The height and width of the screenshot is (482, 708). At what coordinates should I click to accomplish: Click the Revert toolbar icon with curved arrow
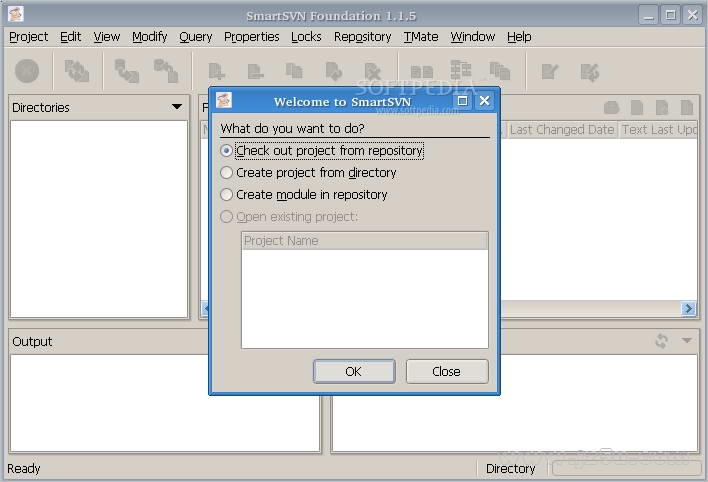click(x=334, y=71)
